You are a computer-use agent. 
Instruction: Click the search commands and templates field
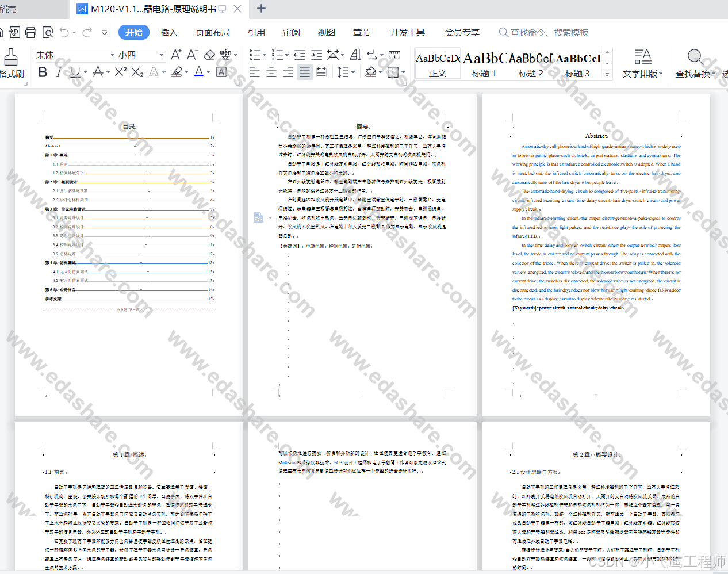543,32
